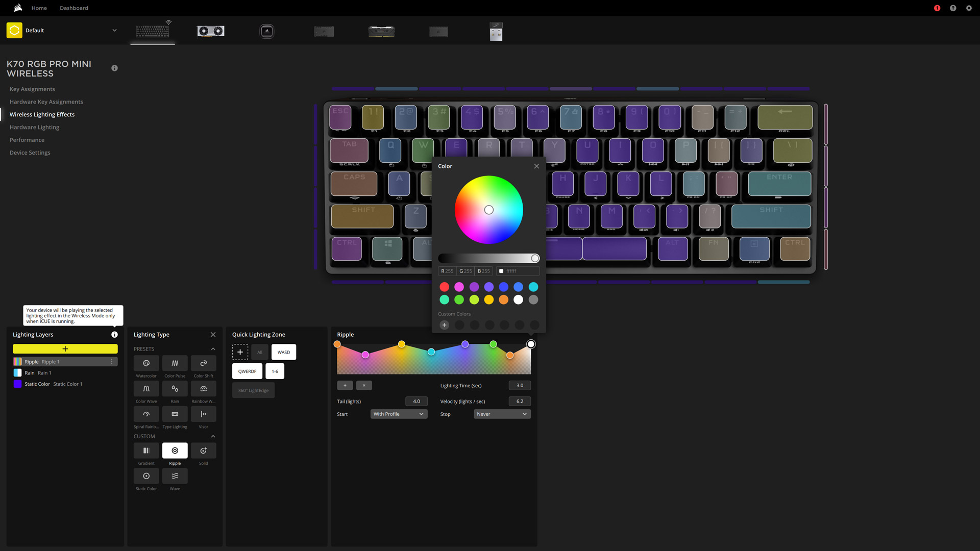980x551 pixels.
Task: Go to Dashboard in top menu
Action: (73, 8)
